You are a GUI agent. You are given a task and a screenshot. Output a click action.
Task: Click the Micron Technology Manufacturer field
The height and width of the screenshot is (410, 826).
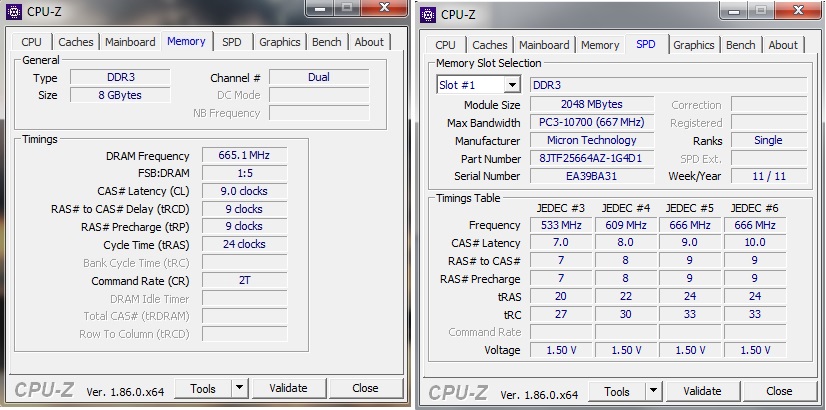coord(592,140)
